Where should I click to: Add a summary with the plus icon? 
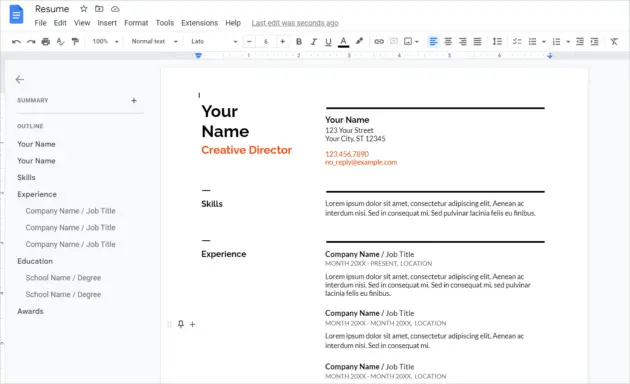(x=134, y=100)
